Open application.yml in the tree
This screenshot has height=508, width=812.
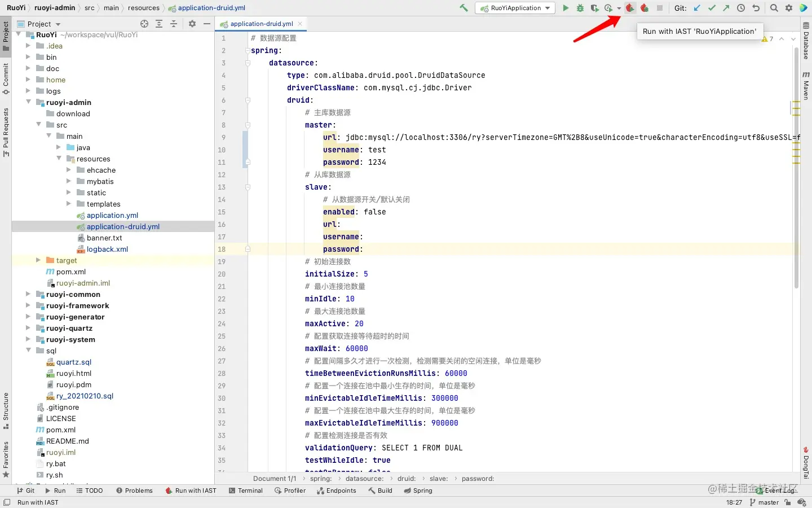tap(112, 215)
